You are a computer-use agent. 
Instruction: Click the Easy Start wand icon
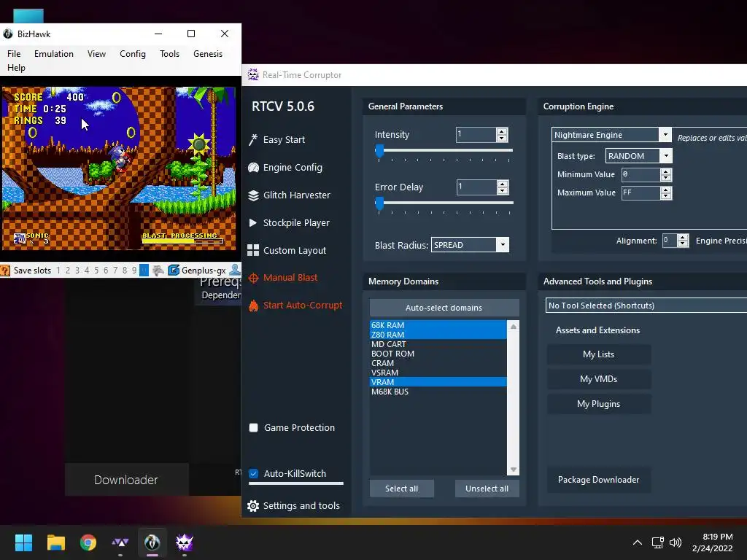253,139
